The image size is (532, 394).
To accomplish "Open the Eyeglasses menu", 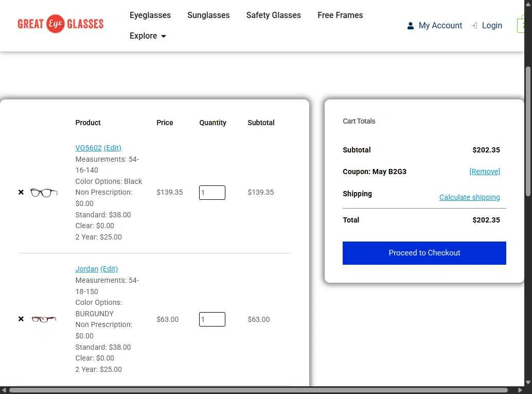I will point(150,15).
